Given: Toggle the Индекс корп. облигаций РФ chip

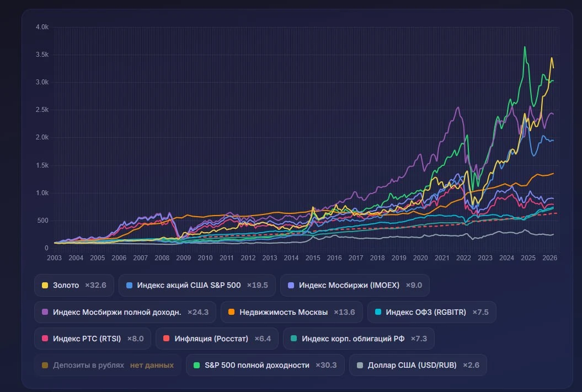Looking at the screenshot, I should 359,339.
